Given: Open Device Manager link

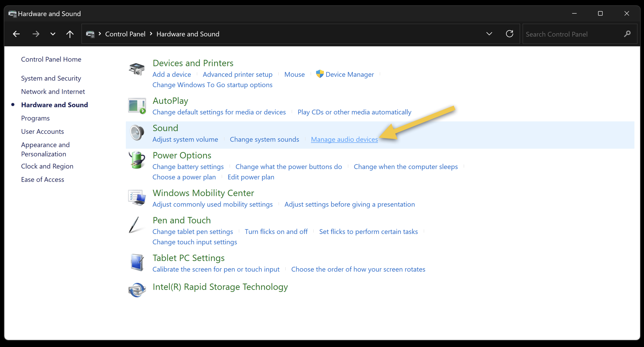Looking at the screenshot, I should click(x=350, y=74).
